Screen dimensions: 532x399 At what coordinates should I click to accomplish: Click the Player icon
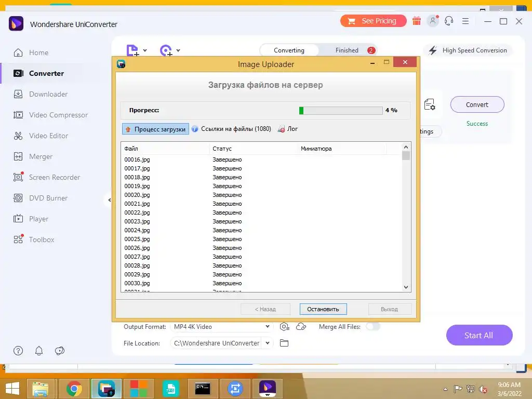click(x=18, y=219)
